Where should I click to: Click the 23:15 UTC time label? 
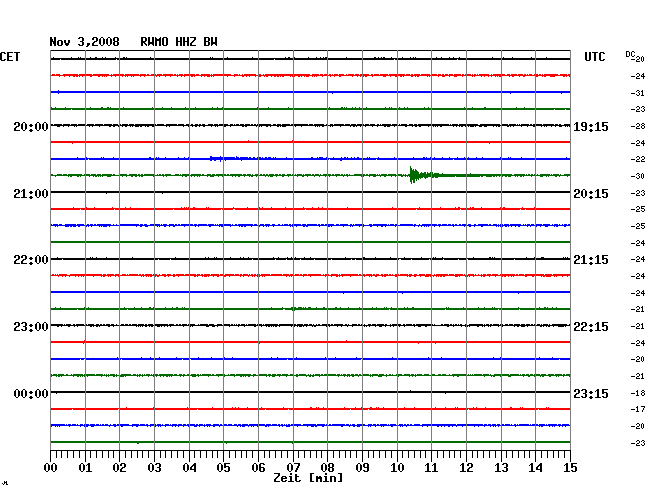[x=591, y=393]
